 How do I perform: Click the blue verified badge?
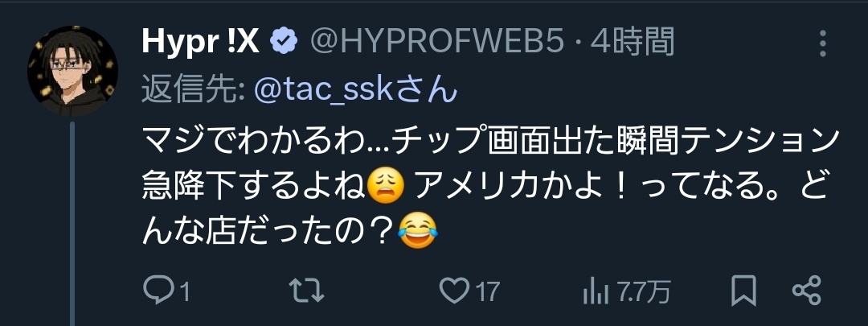(284, 42)
